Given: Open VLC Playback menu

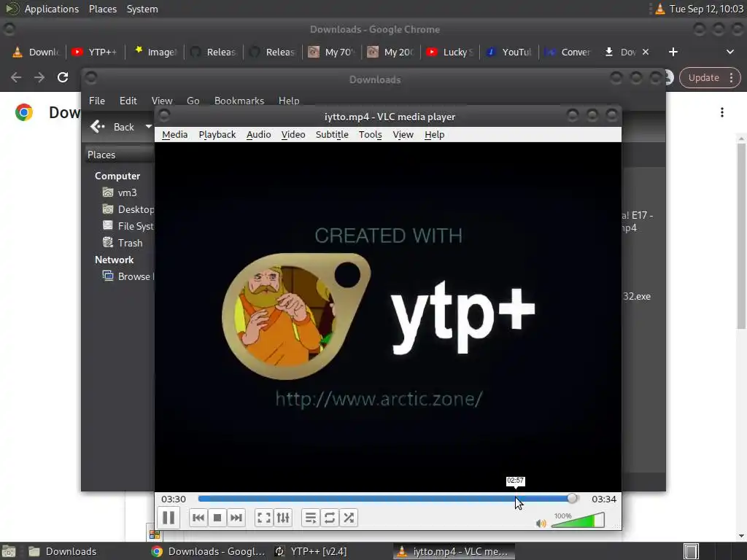Looking at the screenshot, I should pos(217,135).
